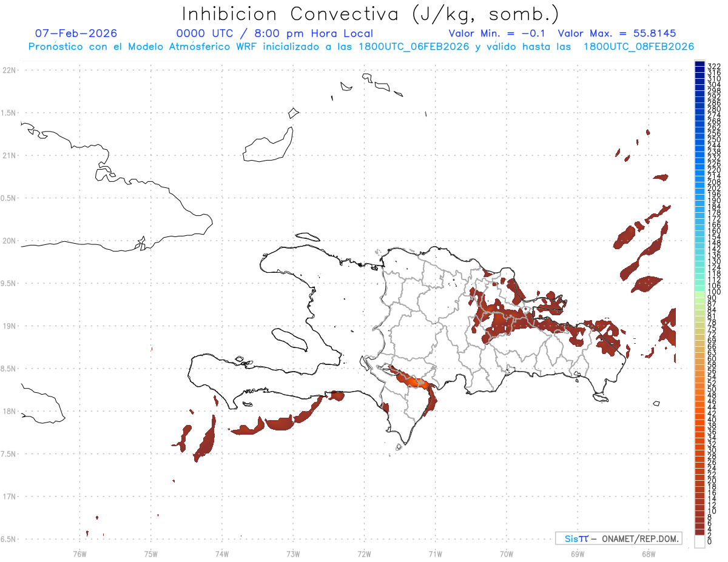
Task: Click the '70W' longitude label
Action: pos(507,554)
